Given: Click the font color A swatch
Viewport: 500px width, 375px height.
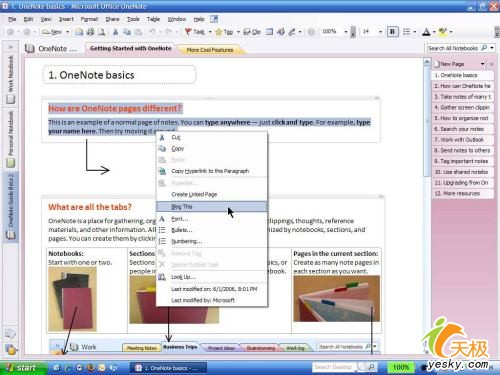Looking at the screenshot, I should tap(426, 32).
